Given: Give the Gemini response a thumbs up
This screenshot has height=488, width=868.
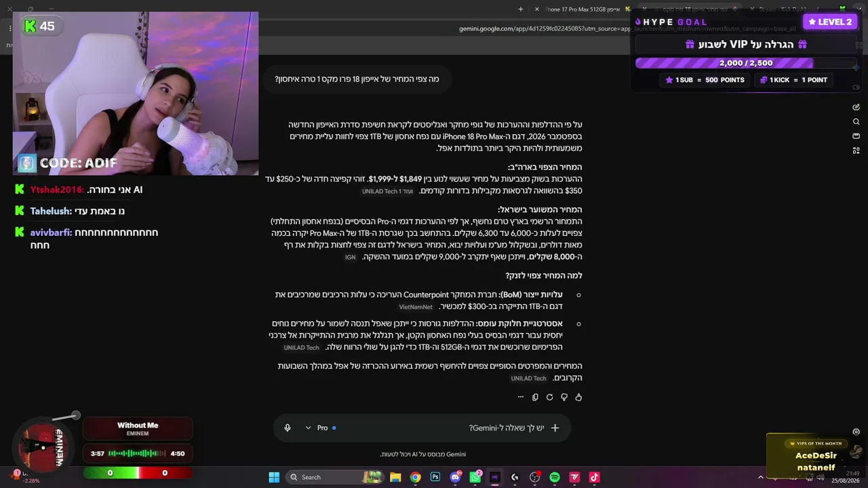Looking at the screenshot, I should point(578,397).
